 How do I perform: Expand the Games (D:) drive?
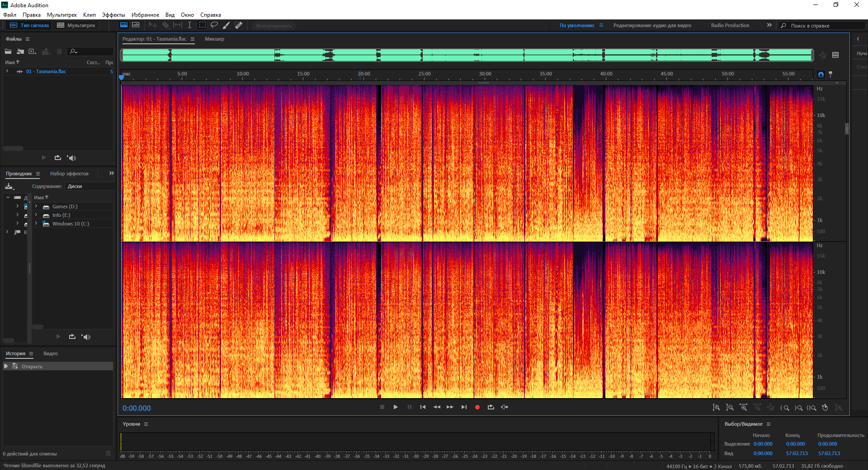click(36, 207)
